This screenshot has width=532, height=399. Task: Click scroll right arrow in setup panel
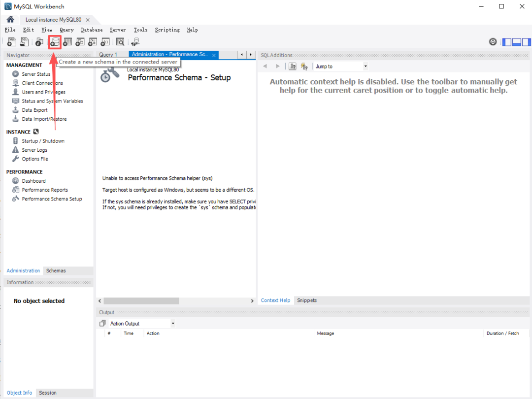point(252,301)
